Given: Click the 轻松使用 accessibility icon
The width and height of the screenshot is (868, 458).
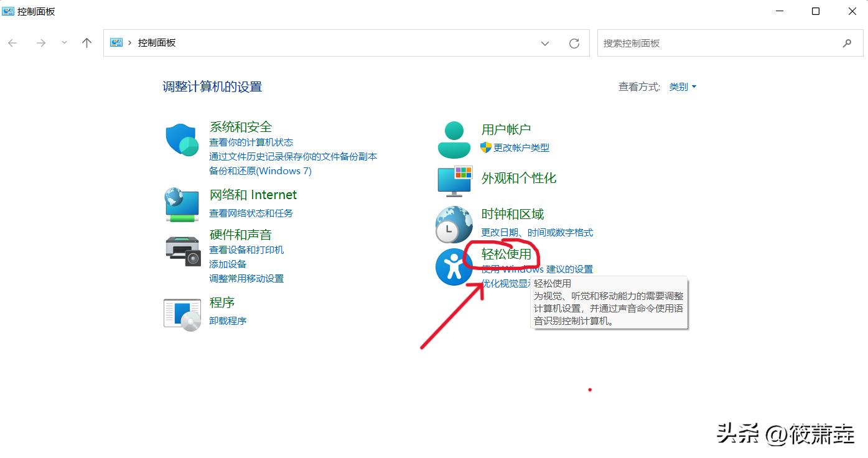Looking at the screenshot, I should 454,267.
